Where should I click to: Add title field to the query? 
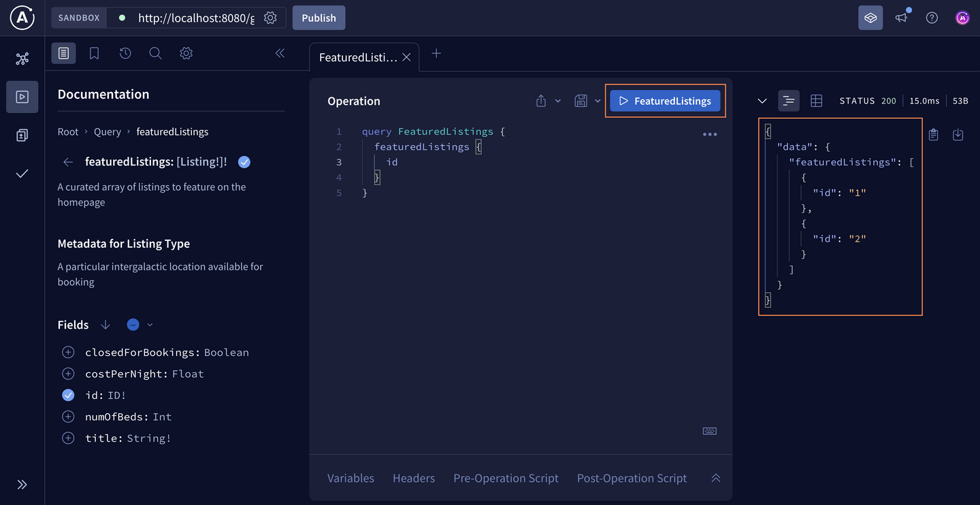(67, 438)
